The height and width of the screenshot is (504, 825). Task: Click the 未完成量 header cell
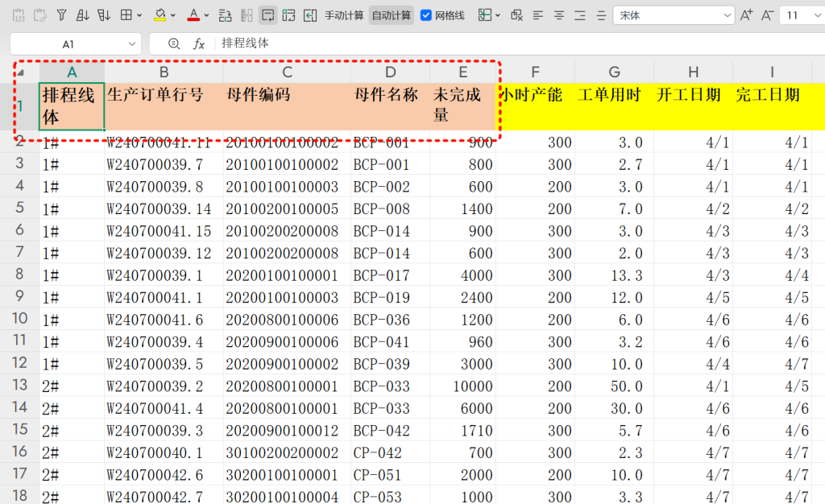tap(462, 106)
